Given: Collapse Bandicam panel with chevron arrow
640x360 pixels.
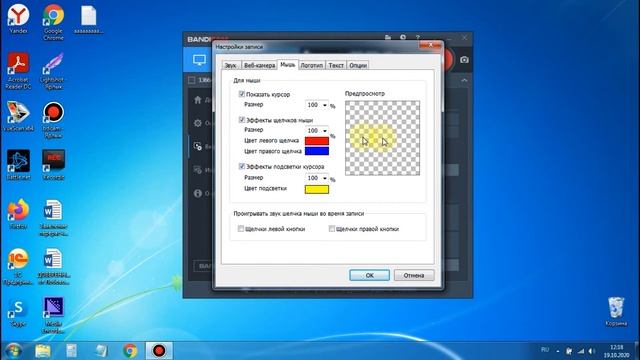Looking at the screenshot, I should 464,80.
